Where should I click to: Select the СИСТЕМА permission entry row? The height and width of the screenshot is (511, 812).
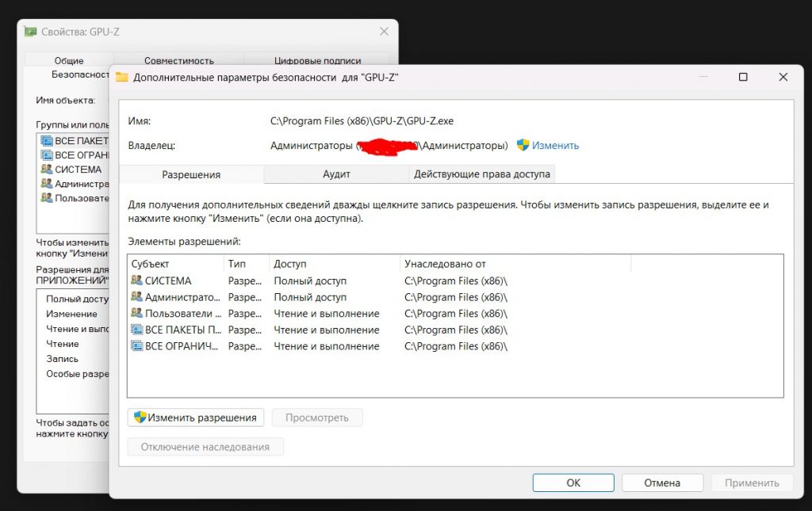click(x=454, y=280)
